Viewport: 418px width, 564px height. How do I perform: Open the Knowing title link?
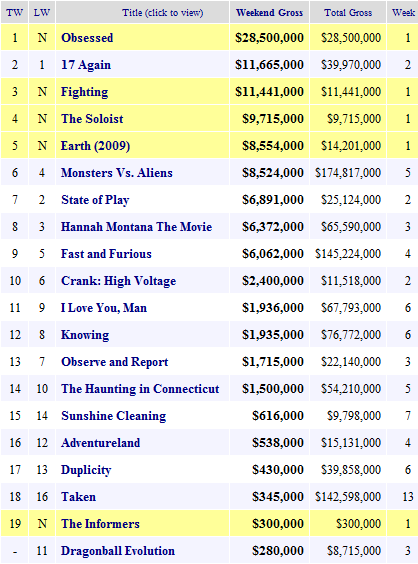pos(85,335)
